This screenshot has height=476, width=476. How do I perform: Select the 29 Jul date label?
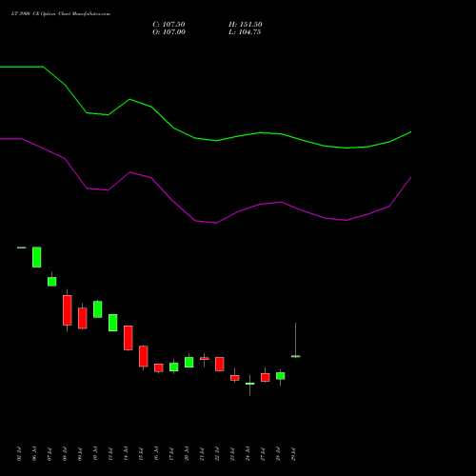293,454
